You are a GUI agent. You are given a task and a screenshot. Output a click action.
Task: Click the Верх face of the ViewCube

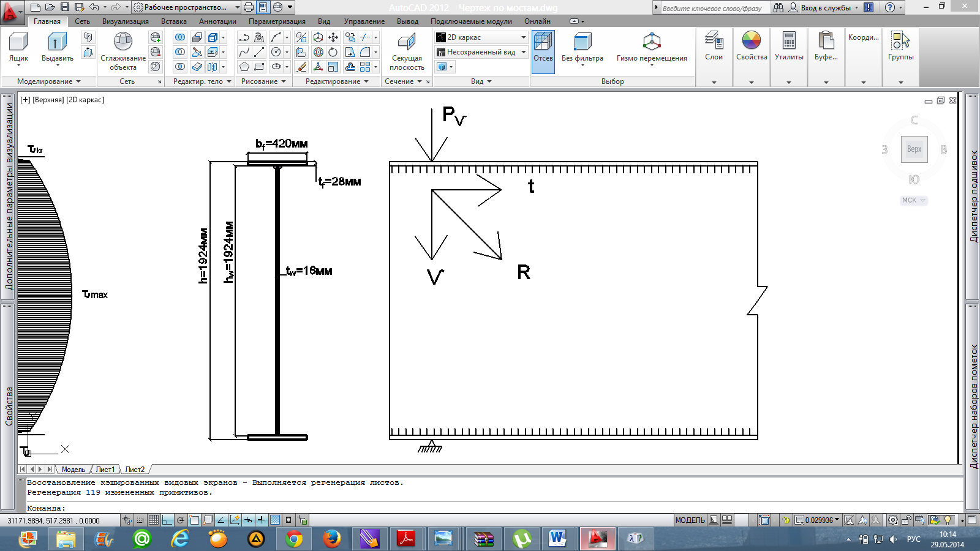[x=914, y=149]
